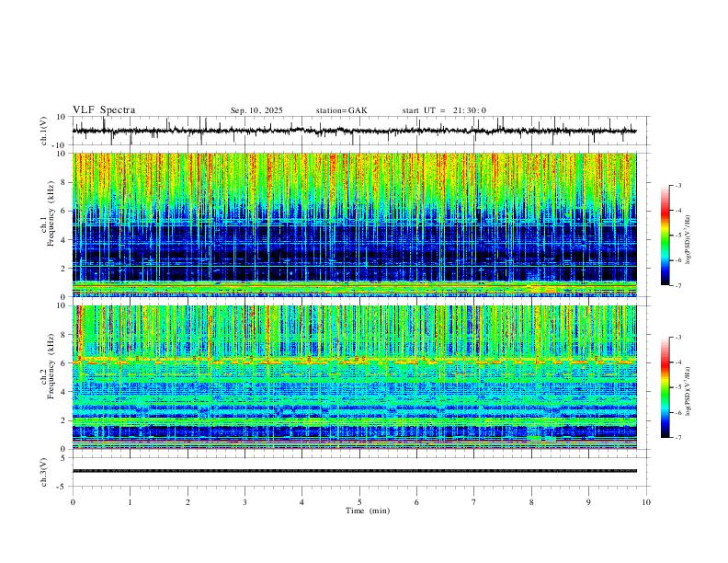Click the "2" kHz tick on ch.2 frequency axis
This screenshot has height=563, width=728.
[63, 420]
